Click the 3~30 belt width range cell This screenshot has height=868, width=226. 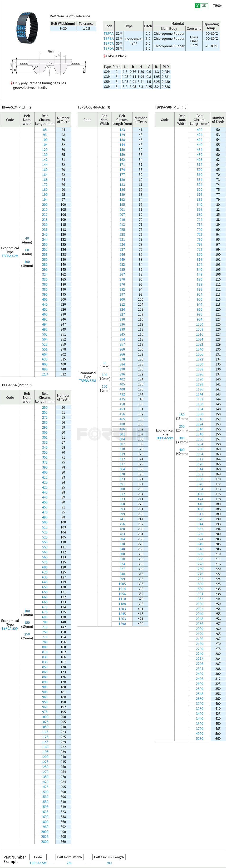click(x=63, y=29)
